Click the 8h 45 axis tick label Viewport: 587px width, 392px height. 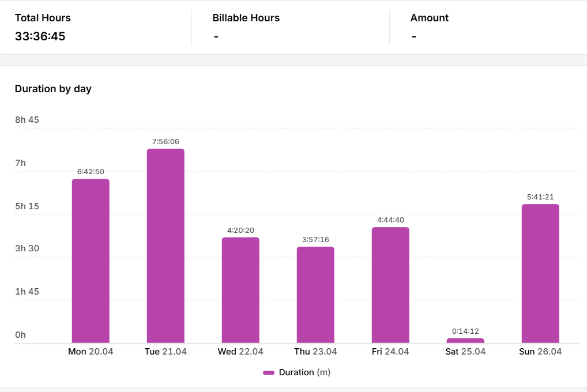(27, 120)
